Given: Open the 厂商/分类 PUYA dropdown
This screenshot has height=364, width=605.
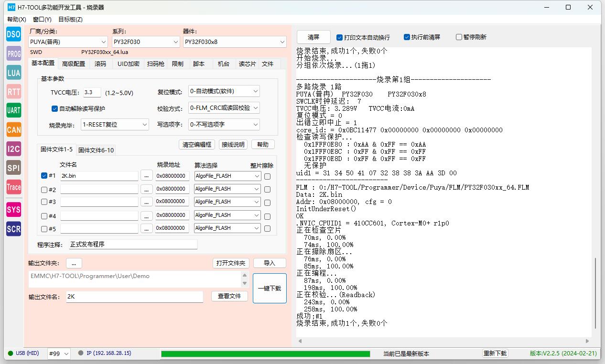Looking at the screenshot, I should (x=68, y=42).
